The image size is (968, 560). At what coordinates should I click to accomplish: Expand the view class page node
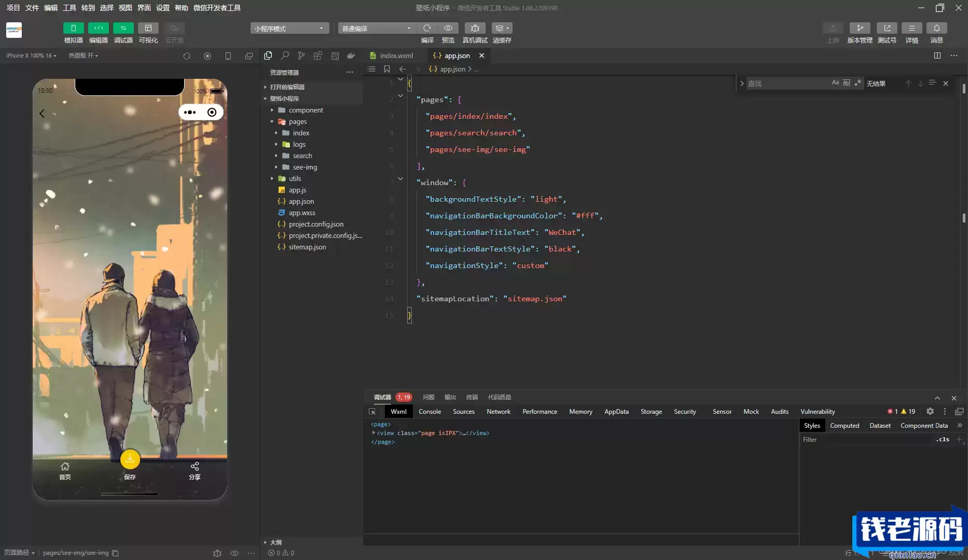(374, 432)
